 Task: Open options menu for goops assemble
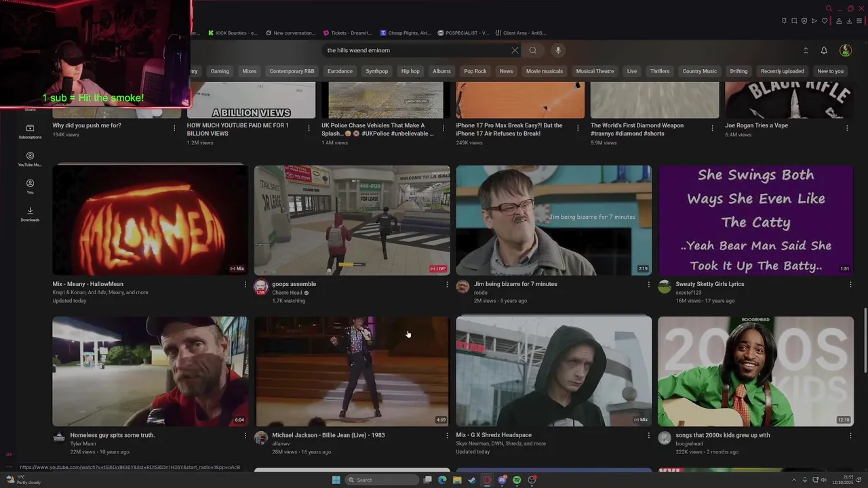click(x=447, y=285)
